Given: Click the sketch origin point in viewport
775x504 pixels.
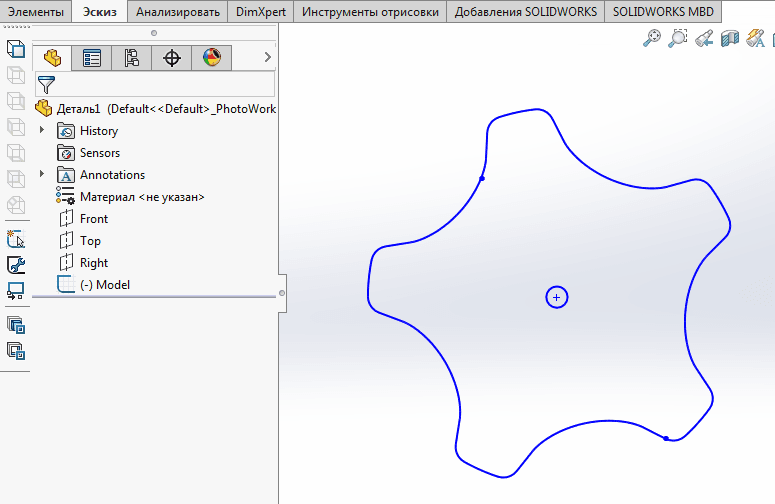Looking at the screenshot, I should [x=557, y=297].
